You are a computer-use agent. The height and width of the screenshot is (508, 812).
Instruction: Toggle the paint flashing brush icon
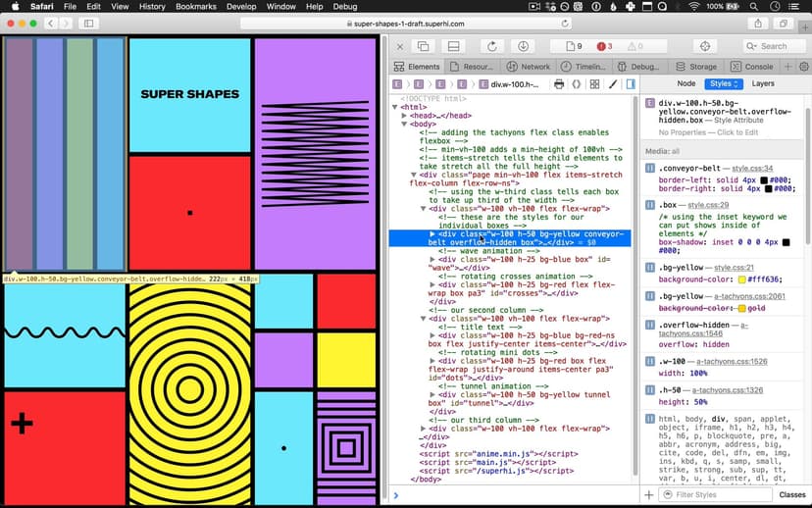(x=612, y=84)
